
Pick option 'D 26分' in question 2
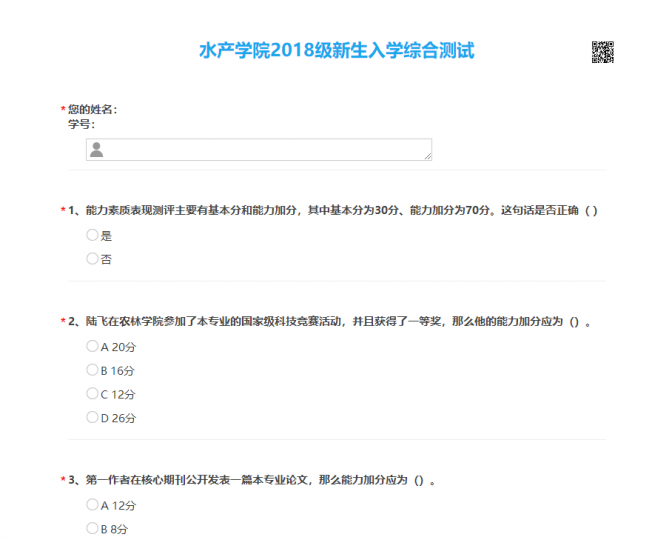[93, 417]
